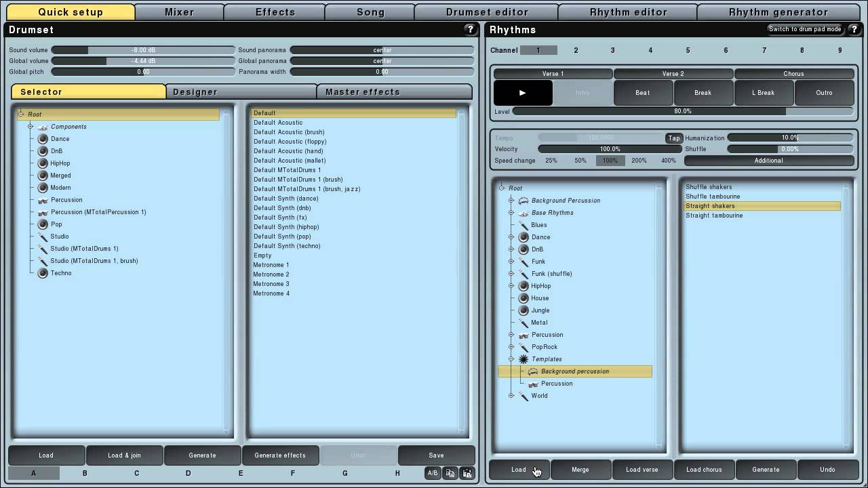Viewport: 868px width, 488px height.
Task: Click Load & join button
Action: tap(124, 455)
